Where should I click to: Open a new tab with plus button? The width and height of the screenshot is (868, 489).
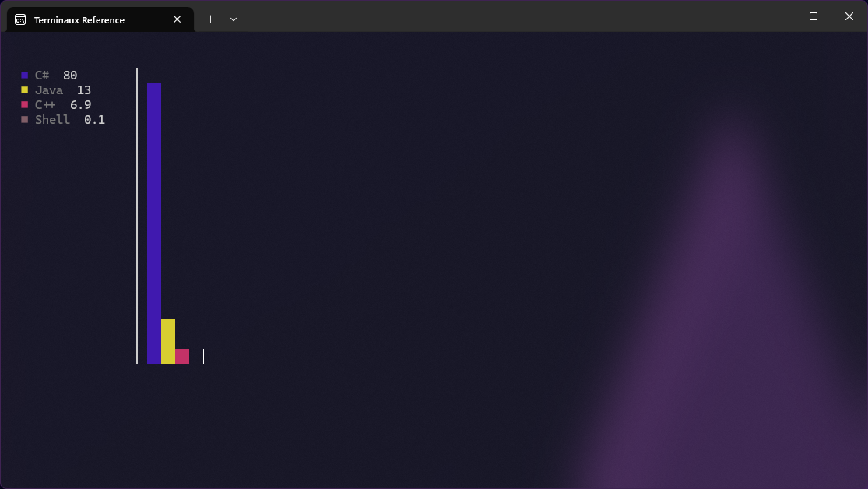point(210,19)
